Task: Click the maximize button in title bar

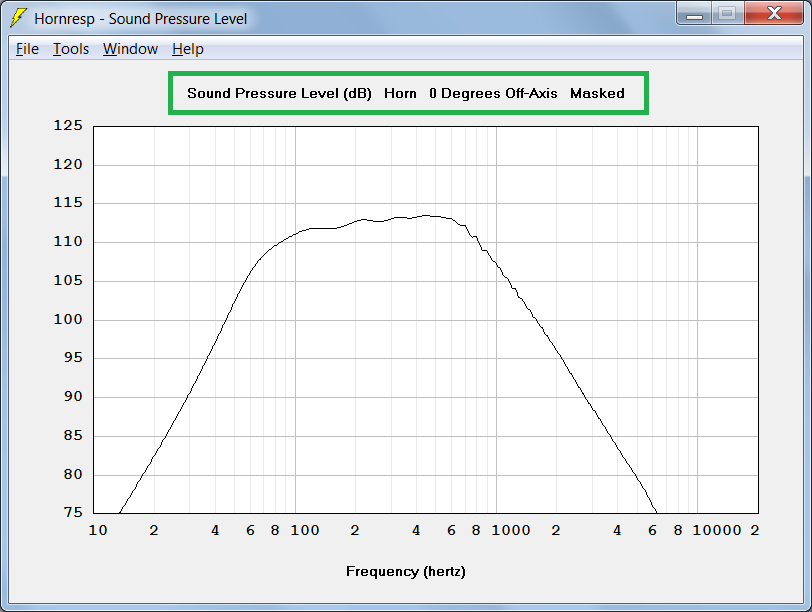Action: tap(728, 14)
